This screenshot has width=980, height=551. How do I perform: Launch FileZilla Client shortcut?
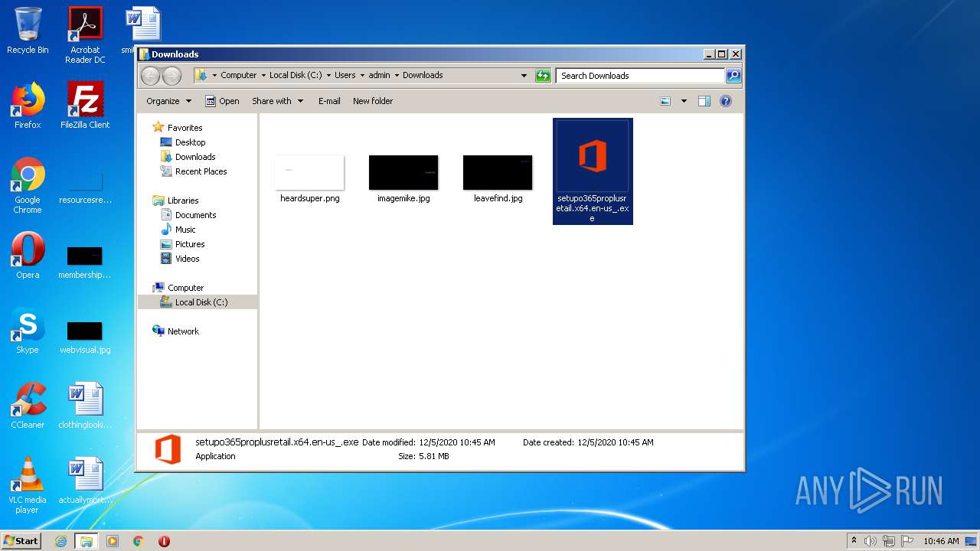point(85,106)
